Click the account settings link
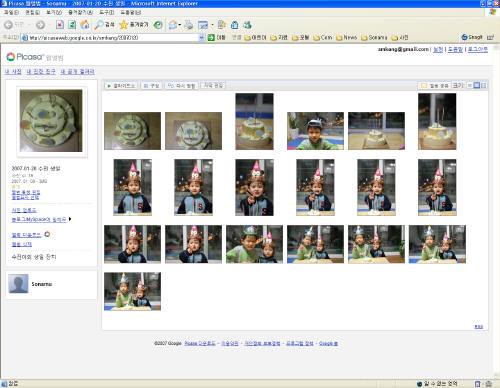500x388 pixels. click(438, 49)
